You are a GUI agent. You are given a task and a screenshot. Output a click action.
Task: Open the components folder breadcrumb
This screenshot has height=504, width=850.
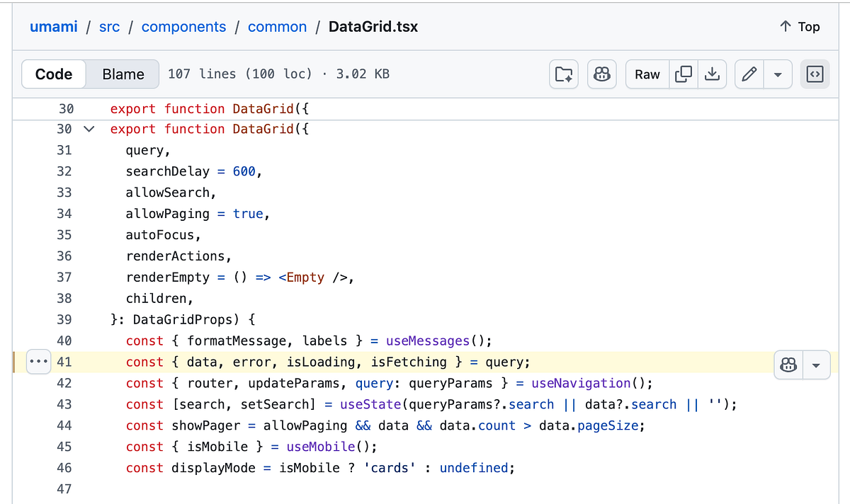[183, 27]
